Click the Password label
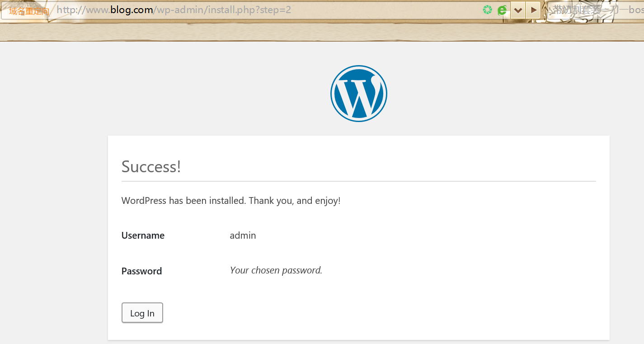 [x=141, y=271]
